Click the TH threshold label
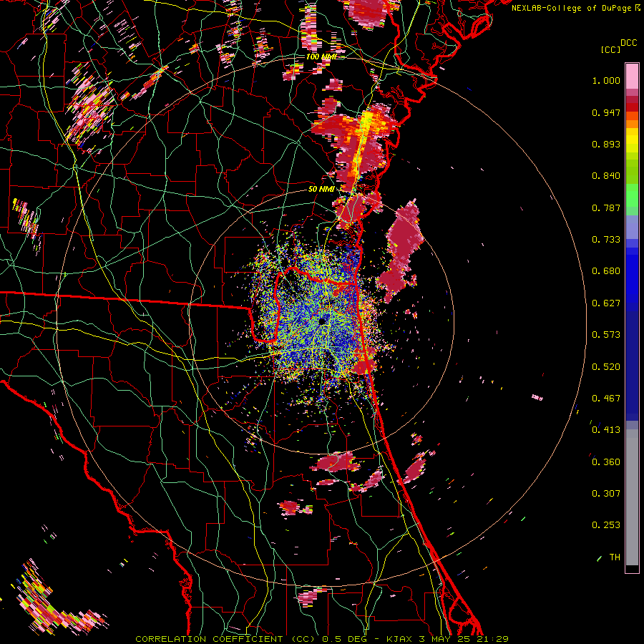Image resolution: width=644 pixels, height=644 pixels. click(x=615, y=557)
